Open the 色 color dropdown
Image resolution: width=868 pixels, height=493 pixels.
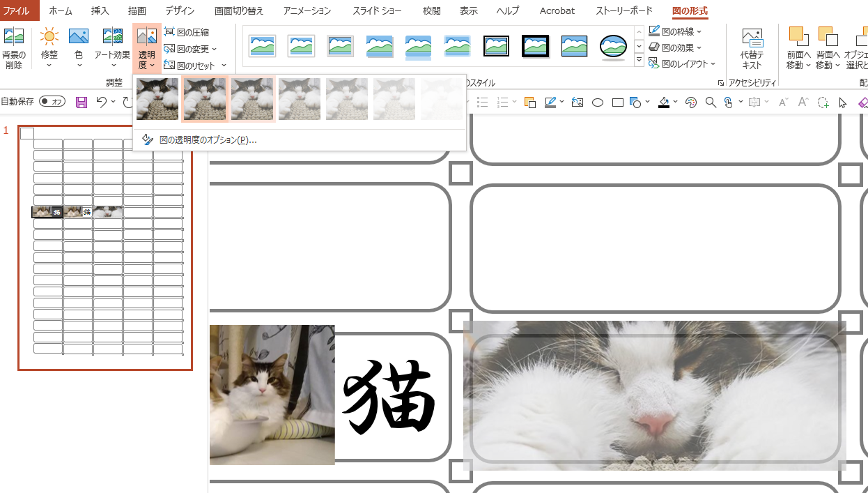click(x=79, y=49)
